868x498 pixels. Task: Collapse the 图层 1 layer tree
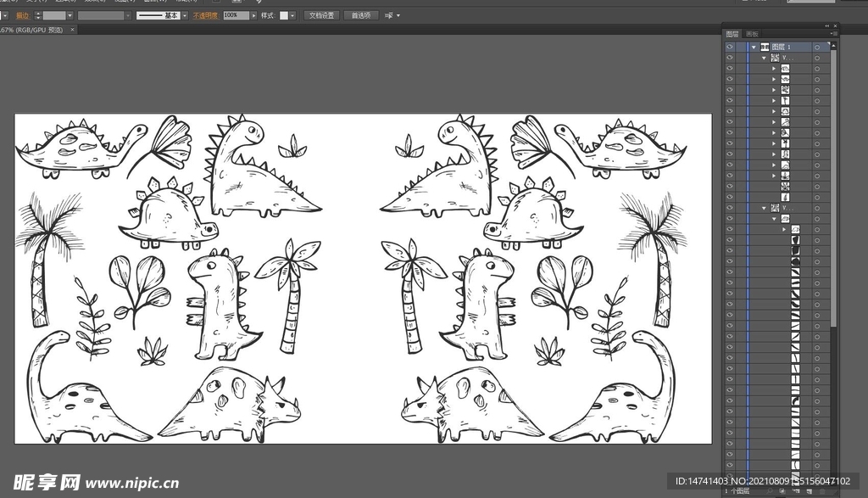[x=754, y=48]
